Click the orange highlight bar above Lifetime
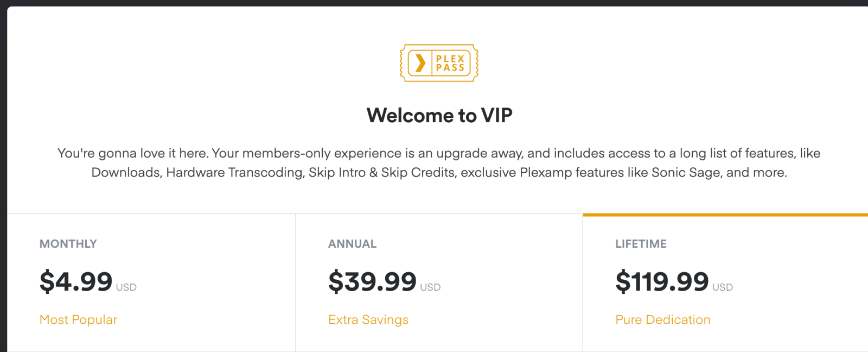This screenshot has width=868, height=352. [x=725, y=215]
